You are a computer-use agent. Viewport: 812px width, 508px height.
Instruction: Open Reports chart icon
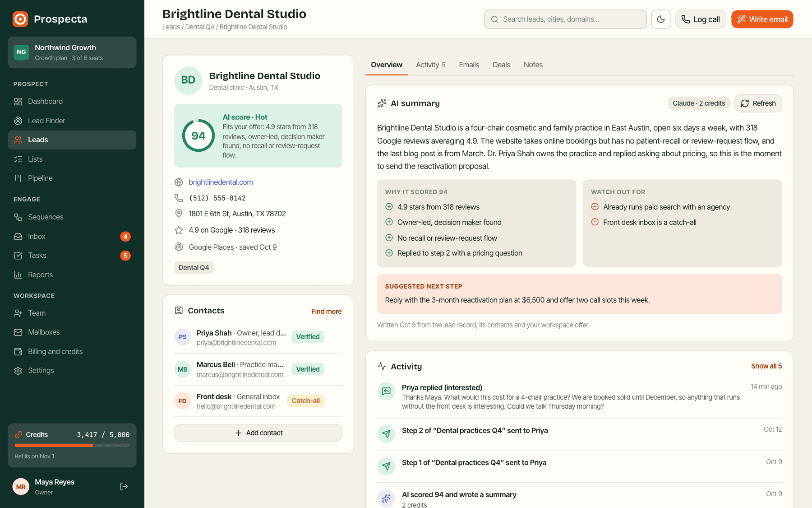point(18,275)
